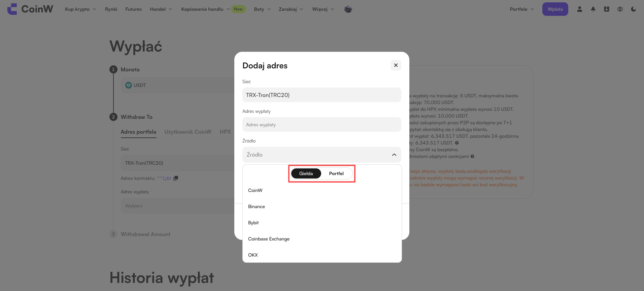Expand Kopiowanie handlu menu
Image resolution: width=644 pixels, height=291 pixels.
pos(205,9)
